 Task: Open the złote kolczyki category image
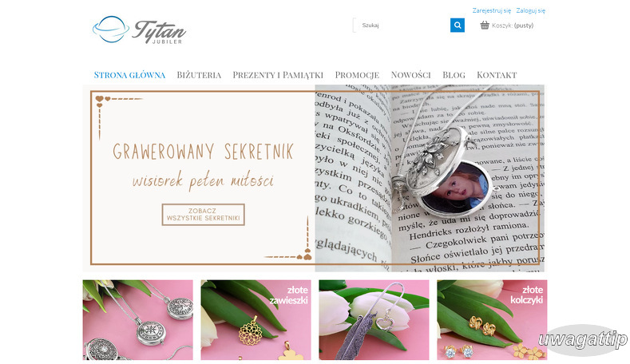click(492, 320)
